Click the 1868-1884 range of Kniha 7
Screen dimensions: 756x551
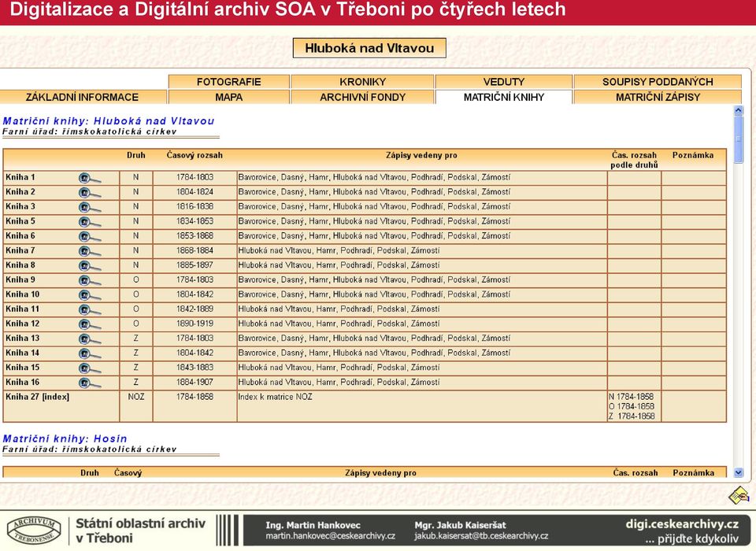(x=195, y=250)
